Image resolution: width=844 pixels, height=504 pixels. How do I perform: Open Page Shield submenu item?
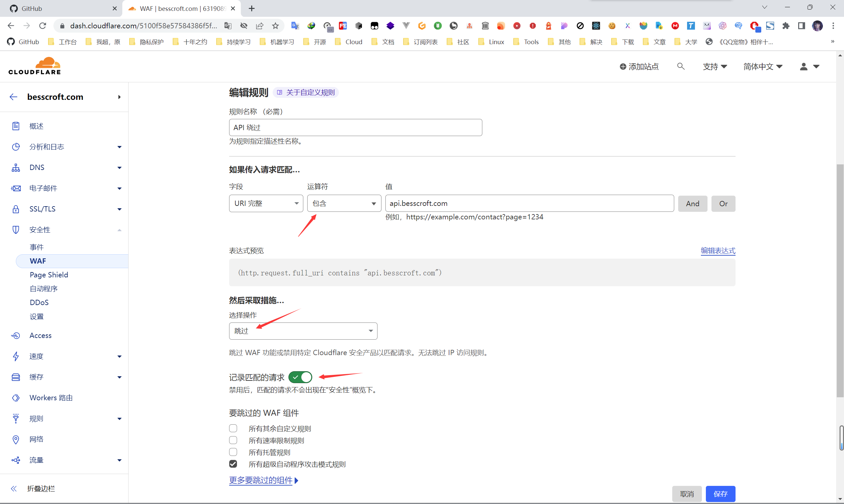(x=49, y=275)
